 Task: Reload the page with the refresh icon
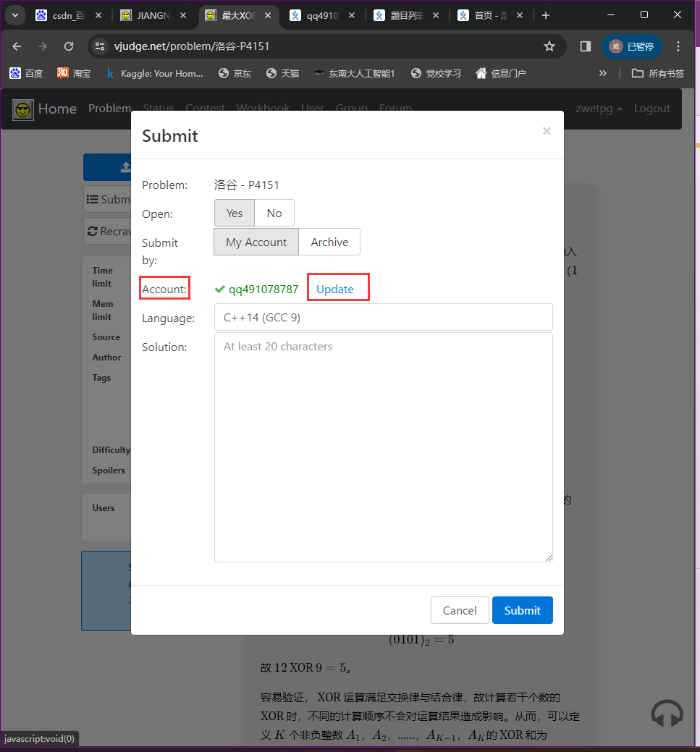click(x=68, y=45)
